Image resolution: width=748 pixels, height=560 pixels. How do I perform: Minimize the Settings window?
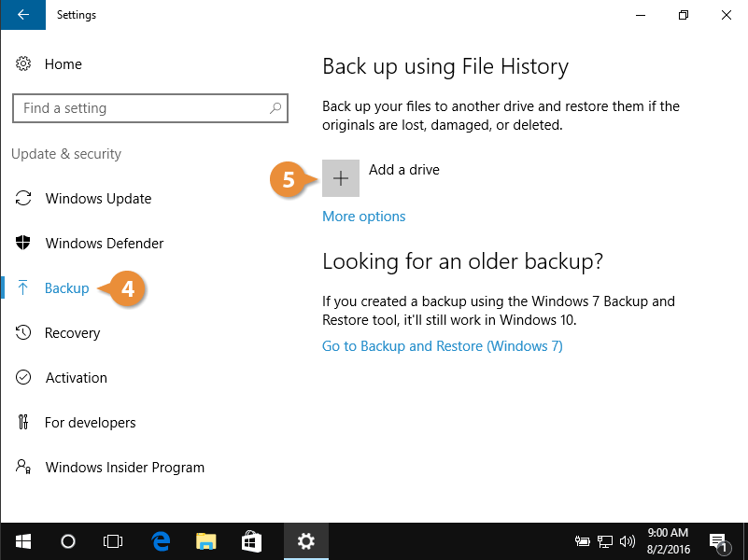[641, 15]
